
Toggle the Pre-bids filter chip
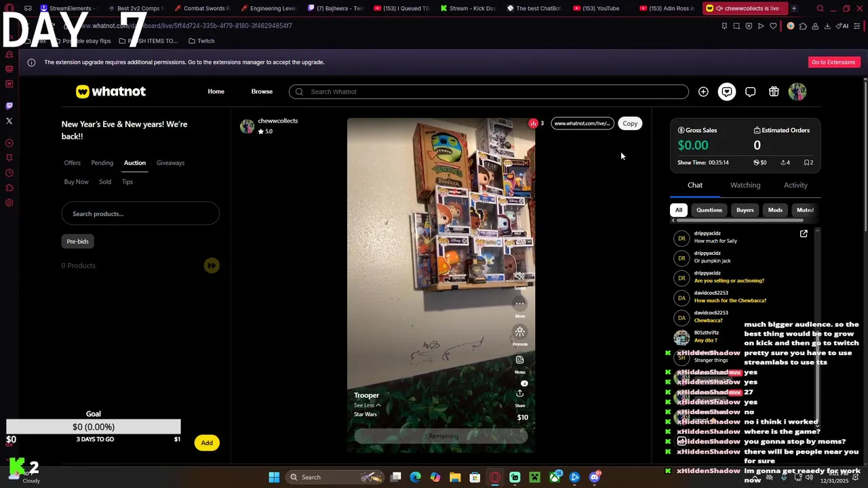click(x=78, y=241)
